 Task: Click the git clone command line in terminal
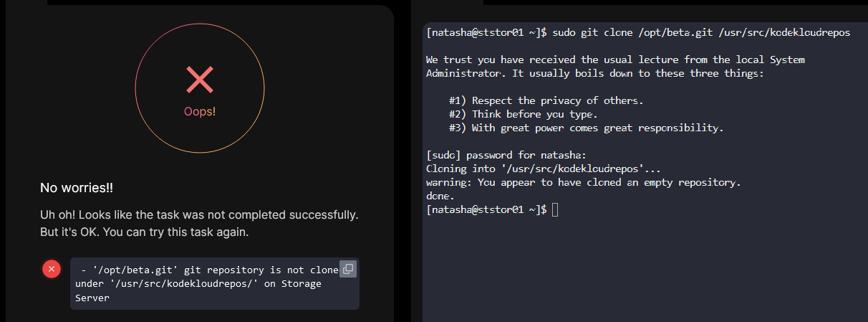637,33
